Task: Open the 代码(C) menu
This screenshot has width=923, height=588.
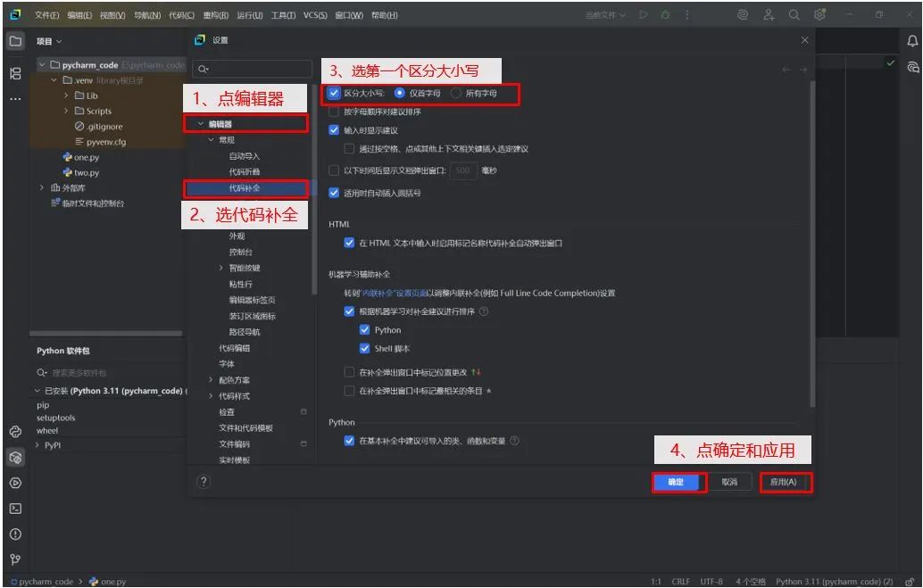Action: coord(181,15)
